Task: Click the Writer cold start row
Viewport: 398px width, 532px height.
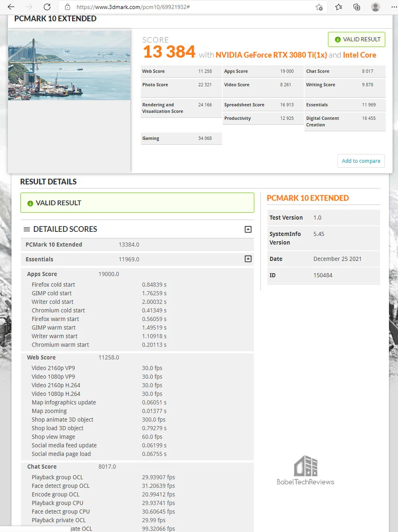Action: (x=137, y=302)
